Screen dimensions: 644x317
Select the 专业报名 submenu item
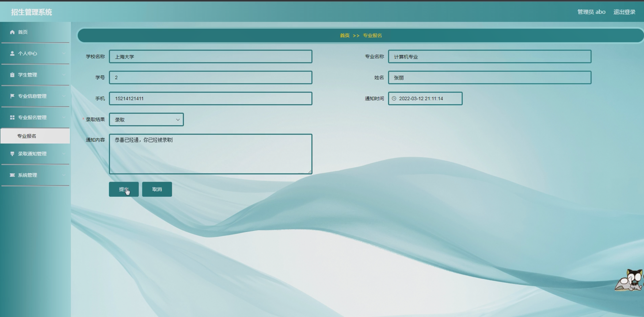coord(27,136)
